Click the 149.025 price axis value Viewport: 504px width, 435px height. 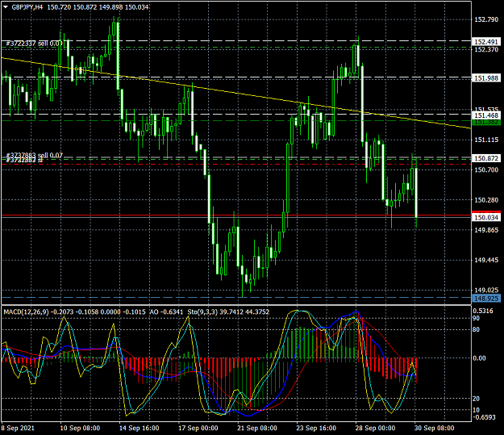[486, 290]
